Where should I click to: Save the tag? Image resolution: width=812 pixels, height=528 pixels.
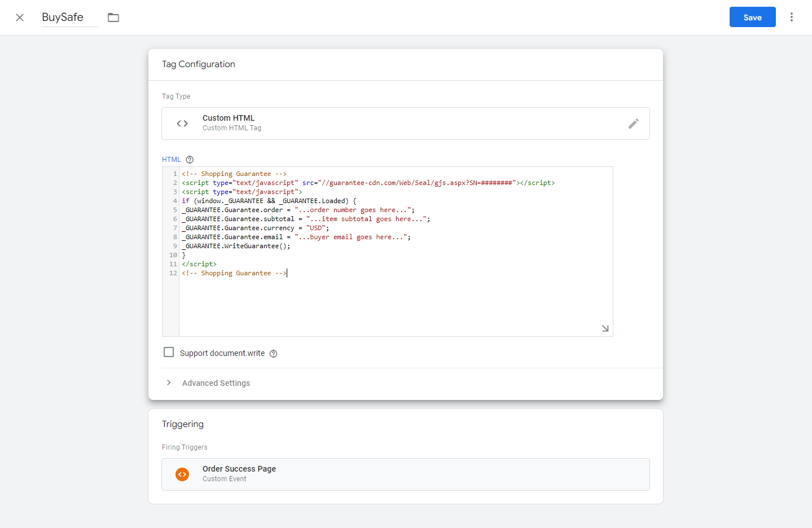pos(752,17)
